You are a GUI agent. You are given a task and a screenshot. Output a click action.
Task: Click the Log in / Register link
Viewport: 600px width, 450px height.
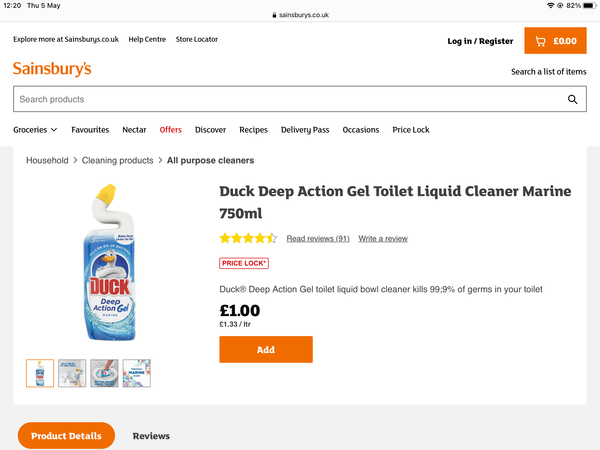click(x=480, y=41)
